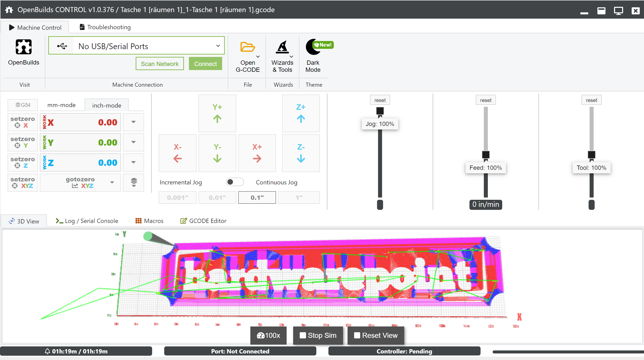The height and width of the screenshot is (360, 644).
Task: Jog Z+ with the blue up arrow
Action: (301, 113)
